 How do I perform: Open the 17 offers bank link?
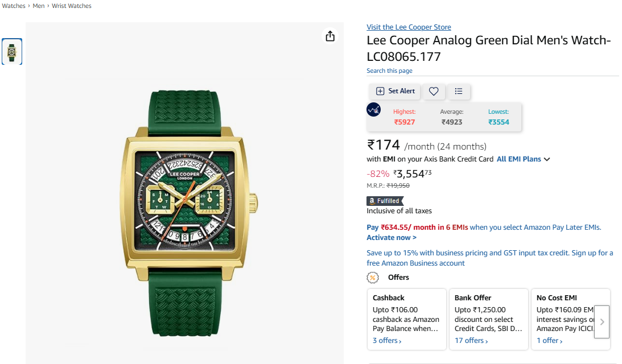pyautogui.click(x=471, y=341)
